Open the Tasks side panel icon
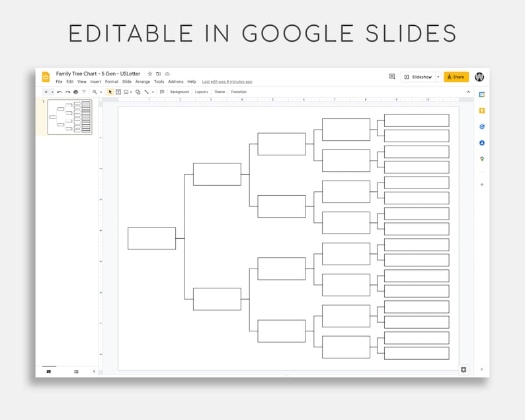Screen dimensions: 525x420 (x=482, y=127)
